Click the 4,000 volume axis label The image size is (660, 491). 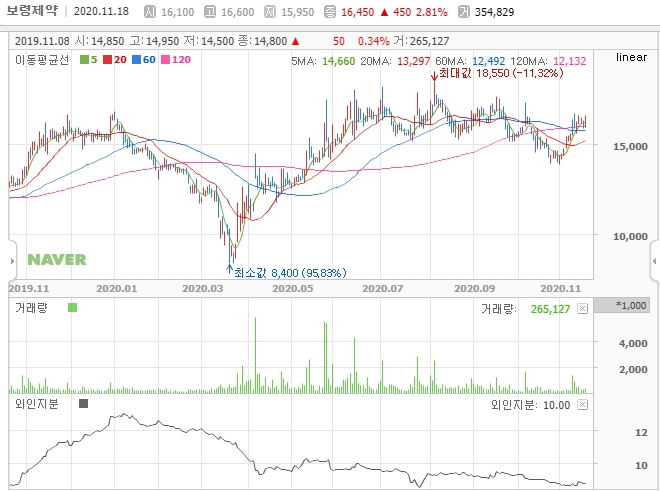[x=633, y=344]
